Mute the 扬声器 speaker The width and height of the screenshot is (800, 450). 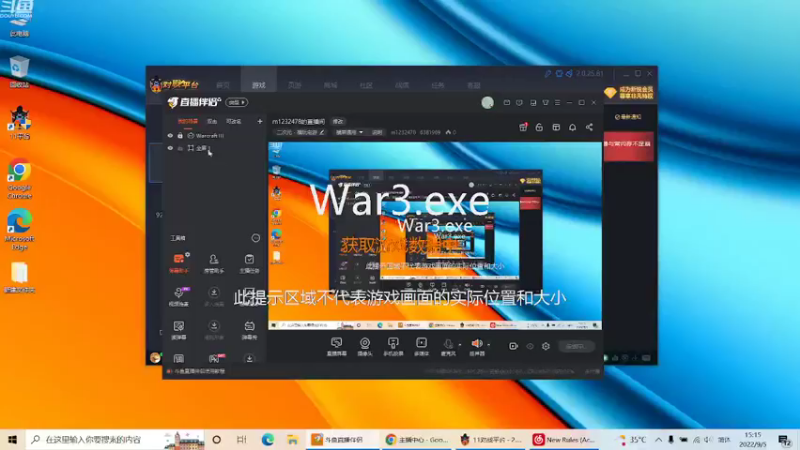[477, 346]
